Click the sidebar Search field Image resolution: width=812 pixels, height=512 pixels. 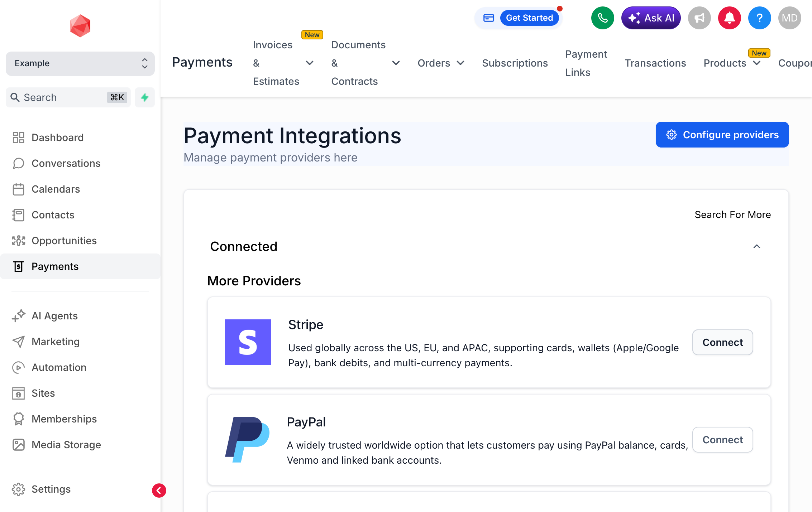coord(68,97)
